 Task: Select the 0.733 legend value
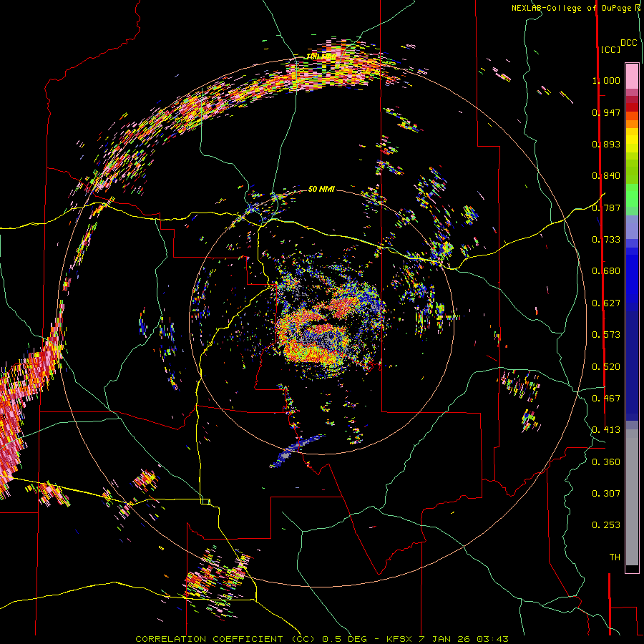[606, 240]
